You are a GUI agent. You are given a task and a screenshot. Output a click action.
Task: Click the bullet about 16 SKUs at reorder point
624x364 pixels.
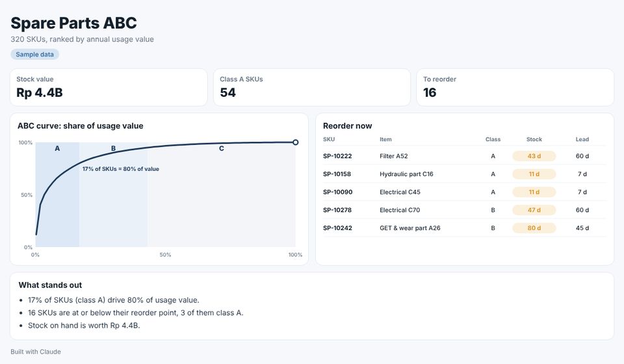(x=135, y=313)
